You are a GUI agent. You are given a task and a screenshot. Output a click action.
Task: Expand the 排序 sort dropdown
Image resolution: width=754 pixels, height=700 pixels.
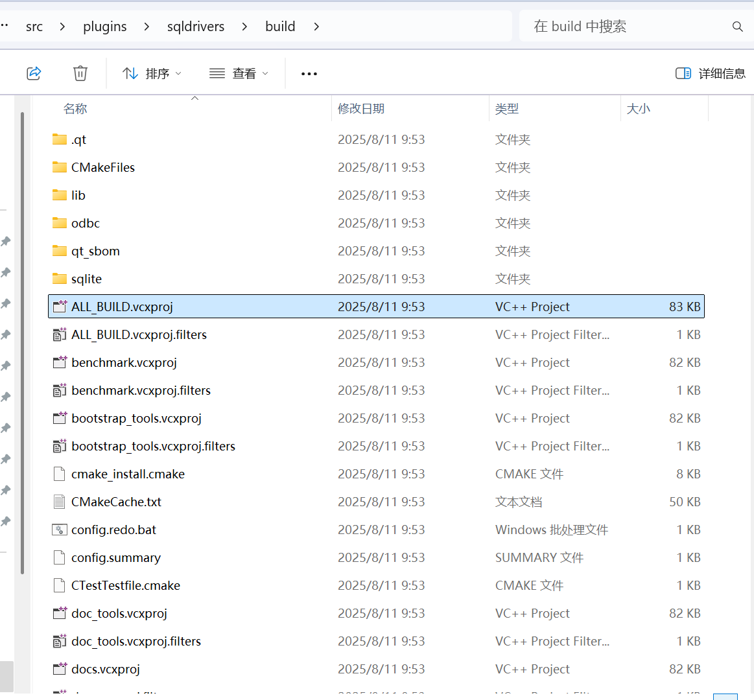point(152,73)
